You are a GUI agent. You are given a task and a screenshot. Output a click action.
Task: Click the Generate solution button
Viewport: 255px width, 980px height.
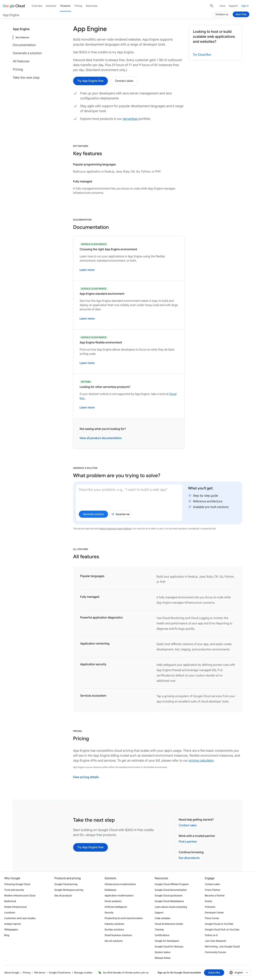tap(93, 514)
